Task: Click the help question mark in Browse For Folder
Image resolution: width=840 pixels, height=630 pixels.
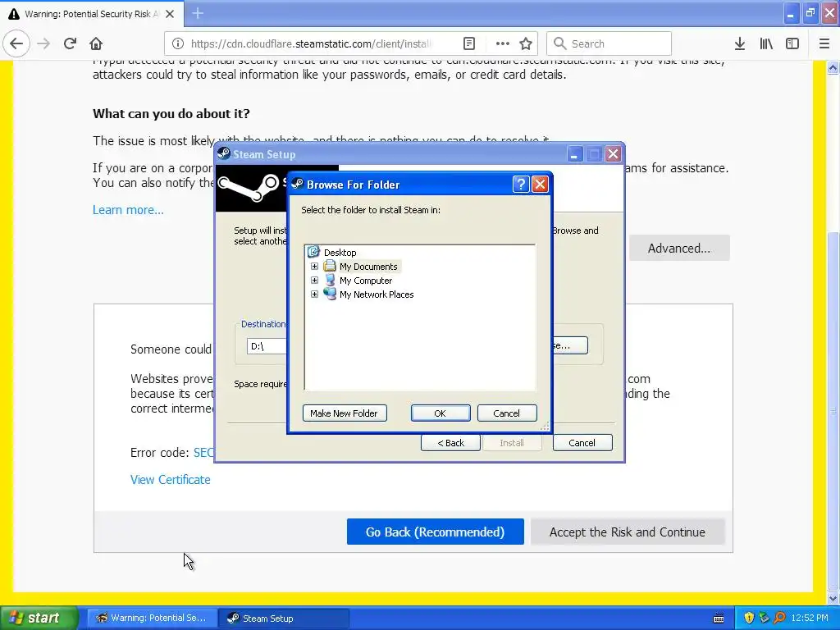Action: point(521,185)
